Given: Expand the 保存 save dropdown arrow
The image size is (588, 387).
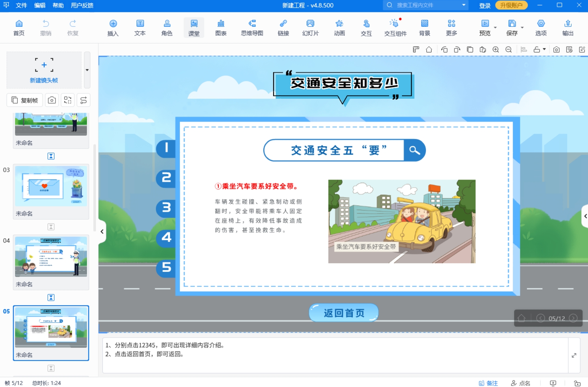Looking at the screenshot, I should (522, 27).
